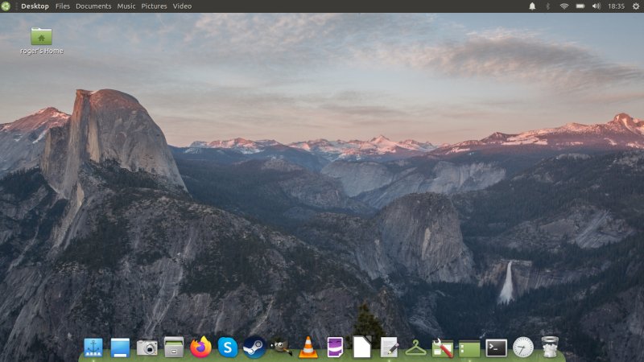Click the Desktop item in top menu bar

tap(35, 6)
